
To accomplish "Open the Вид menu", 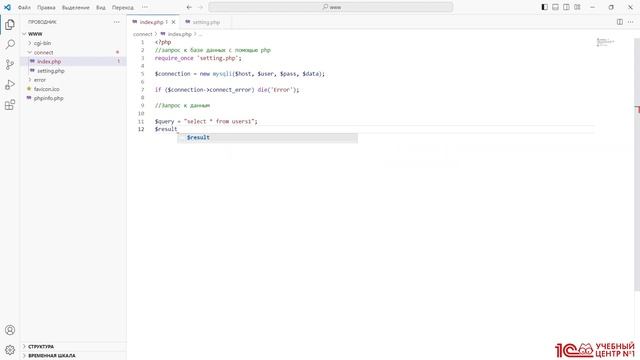I will click(x=101, y=7).
